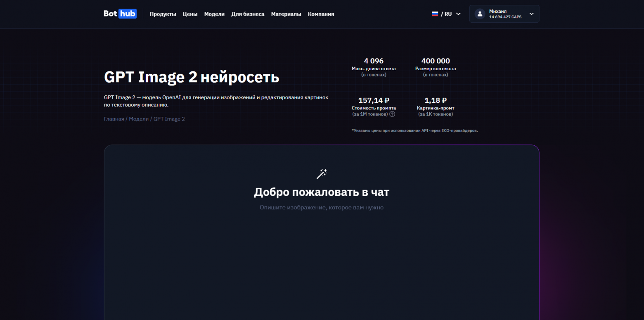644x320 pixels.
Task: Expand the Михаил account menu chevron
Action: (x=531, y=14)
